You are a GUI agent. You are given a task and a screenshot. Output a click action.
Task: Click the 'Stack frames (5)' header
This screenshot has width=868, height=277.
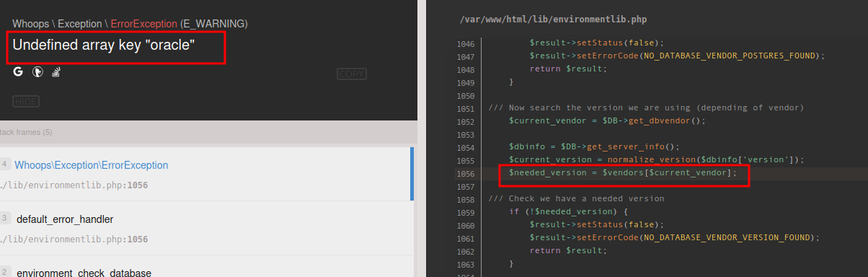pyautogui.click(x=26, y=132)
